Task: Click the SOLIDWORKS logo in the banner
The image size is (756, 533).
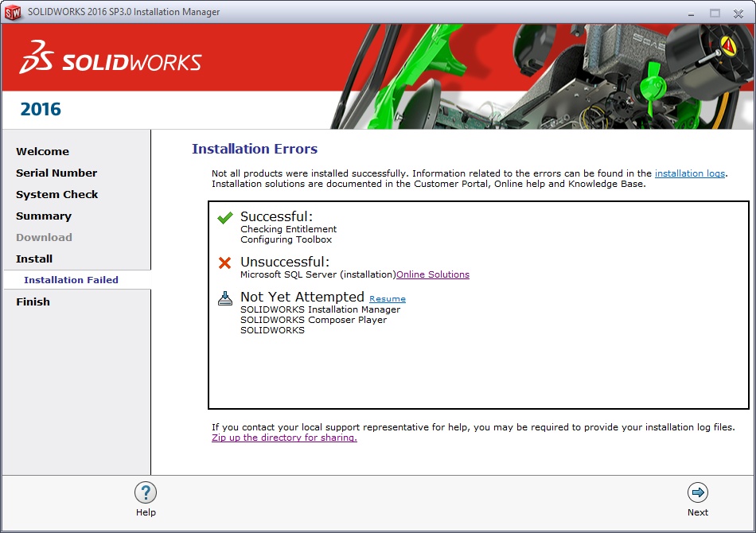Action: tap(111, 58)
